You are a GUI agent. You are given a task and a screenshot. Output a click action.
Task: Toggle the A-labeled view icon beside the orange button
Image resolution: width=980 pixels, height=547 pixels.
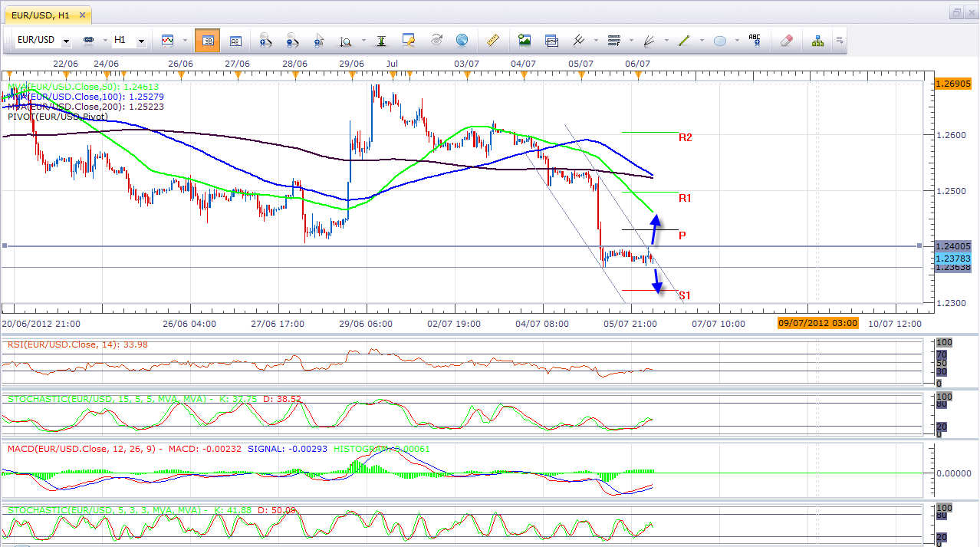point(236,41)
